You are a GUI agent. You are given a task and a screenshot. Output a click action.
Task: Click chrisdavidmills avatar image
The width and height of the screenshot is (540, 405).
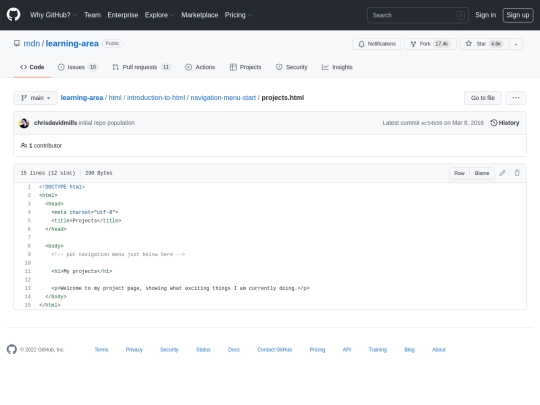point(24,123)
